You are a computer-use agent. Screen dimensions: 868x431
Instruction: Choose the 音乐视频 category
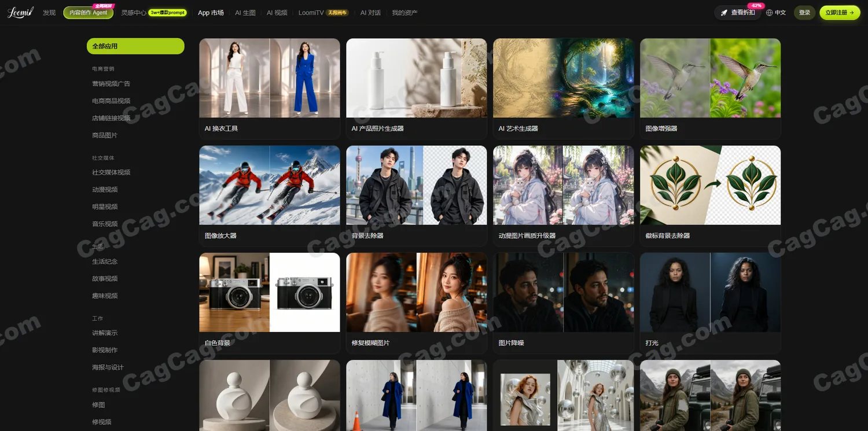105,224
